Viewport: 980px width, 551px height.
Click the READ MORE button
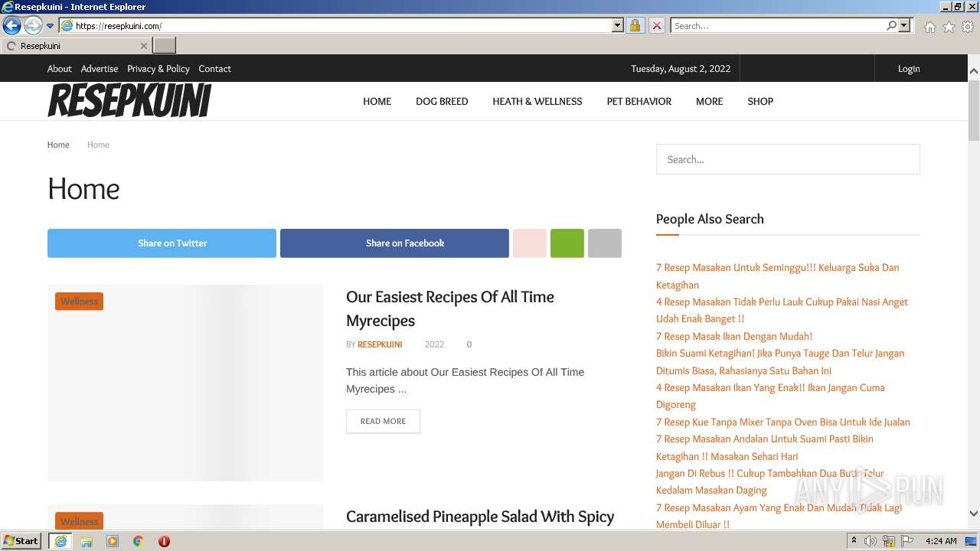[383, 421]
